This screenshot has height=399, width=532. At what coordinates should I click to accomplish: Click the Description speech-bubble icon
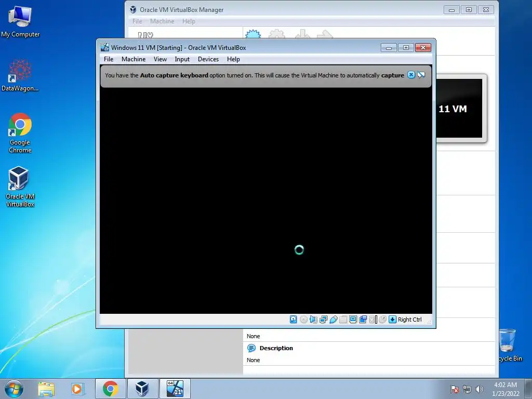tap(251, 348)
